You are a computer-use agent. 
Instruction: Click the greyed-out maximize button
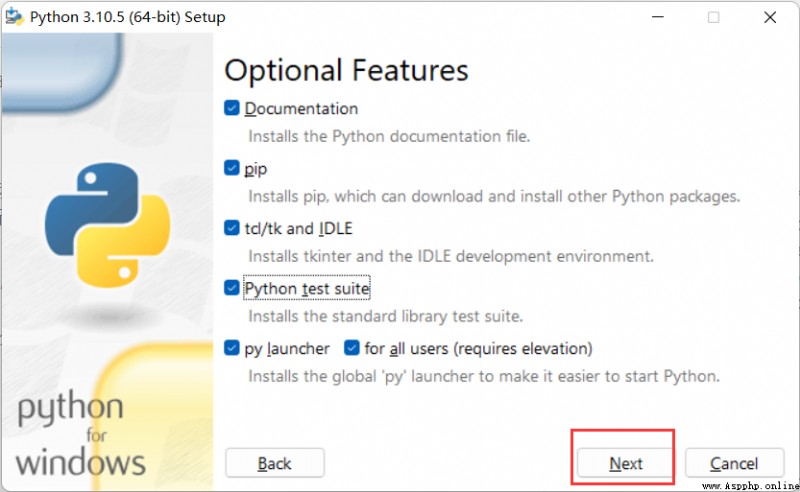tap(714, 17)
